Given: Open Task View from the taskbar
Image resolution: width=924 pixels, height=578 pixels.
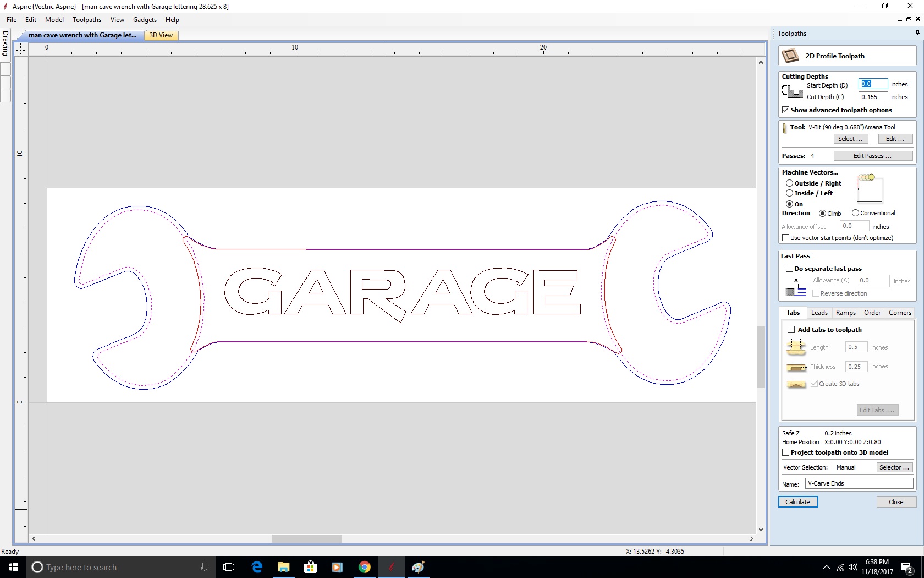Looking at the screenshot, I should [x=229, y=567].
